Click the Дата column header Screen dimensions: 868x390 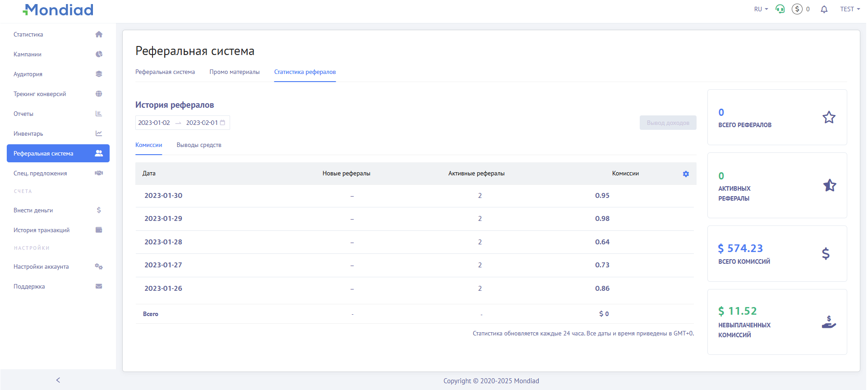point(149,174)
